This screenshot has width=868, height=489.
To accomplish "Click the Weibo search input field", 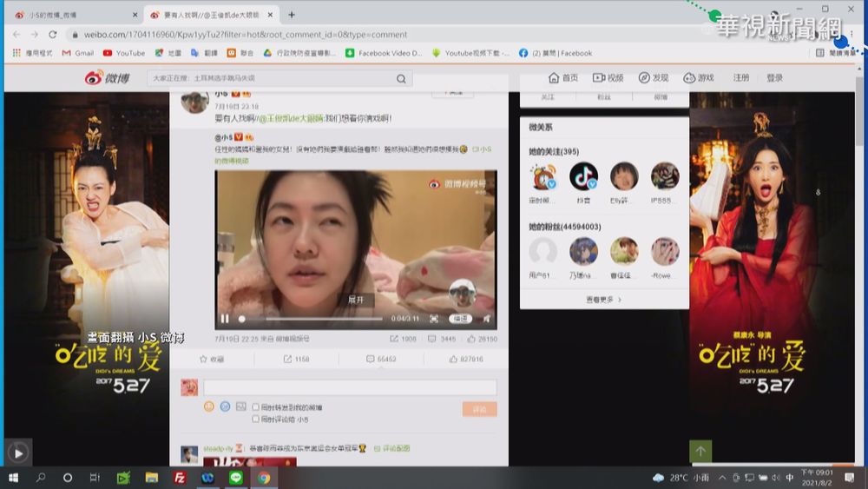I will coord(271,79).
